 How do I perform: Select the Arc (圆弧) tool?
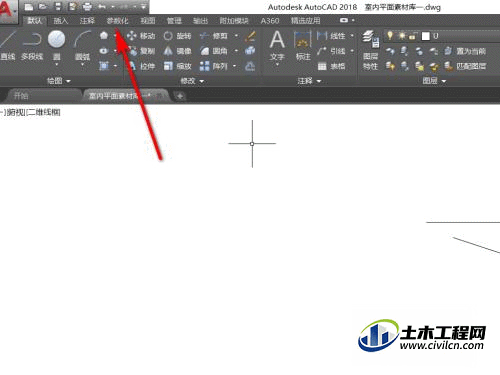tap(83, 46)
